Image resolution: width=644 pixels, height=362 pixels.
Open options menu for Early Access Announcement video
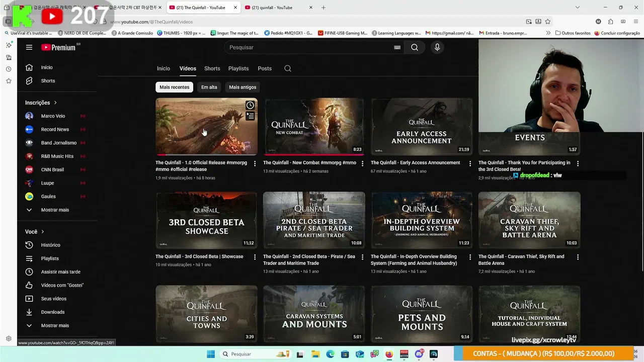[x=470, y=163]
